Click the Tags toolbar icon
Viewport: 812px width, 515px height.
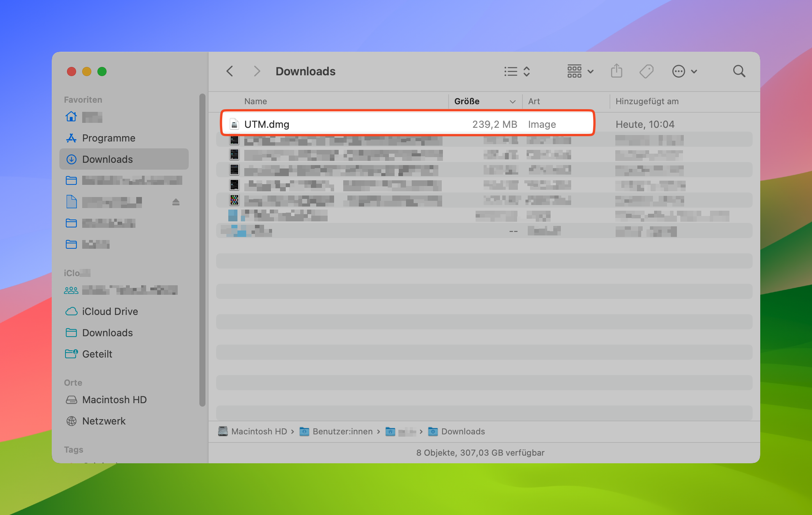[646, 71]
